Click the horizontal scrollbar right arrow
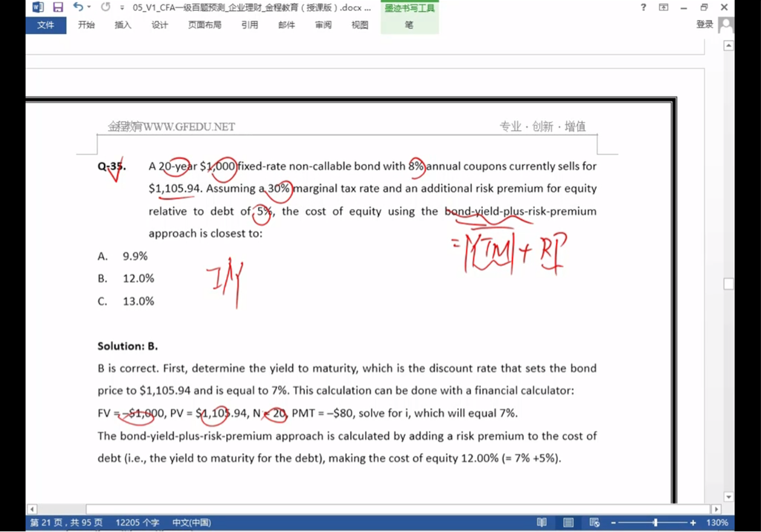Viewport: 761px width, 532px height. (x=716, y=509)
